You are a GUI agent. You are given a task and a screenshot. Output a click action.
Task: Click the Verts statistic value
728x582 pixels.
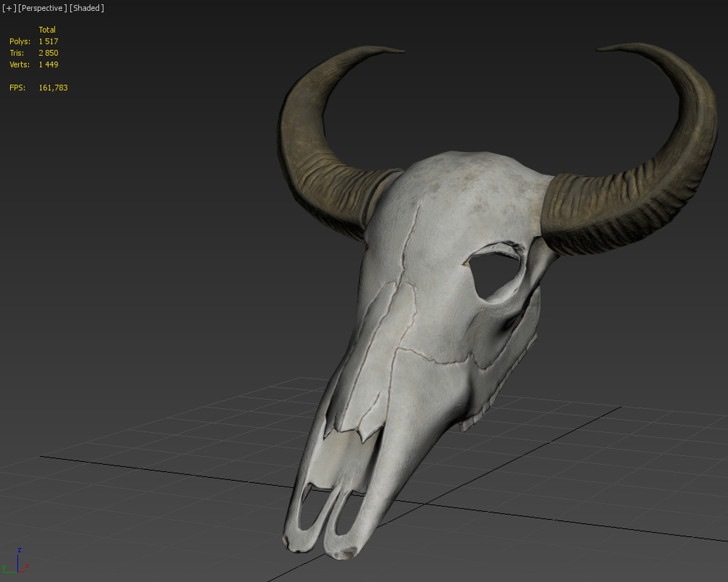[x=50, y=64]
